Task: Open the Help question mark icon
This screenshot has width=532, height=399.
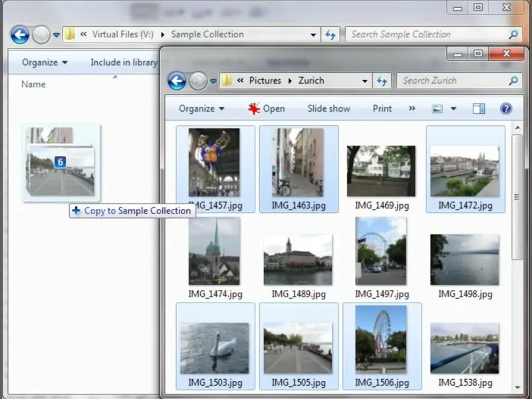Action: [505, 108]
